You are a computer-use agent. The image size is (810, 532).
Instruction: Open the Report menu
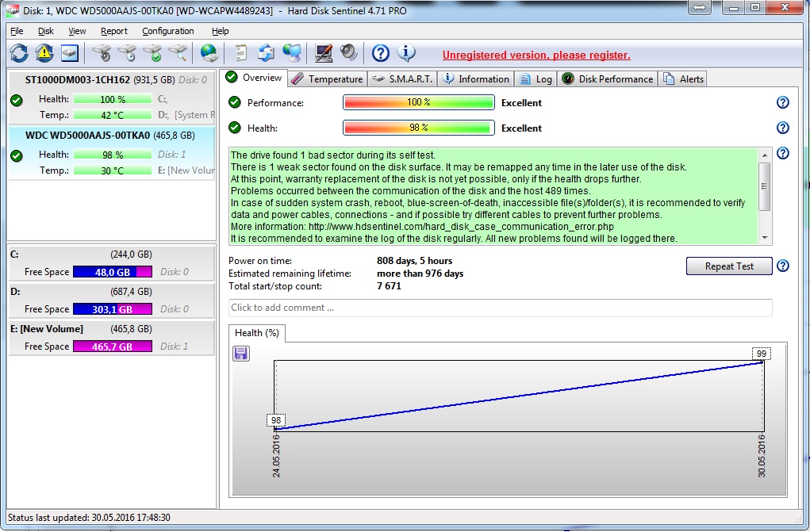point(114,31)
